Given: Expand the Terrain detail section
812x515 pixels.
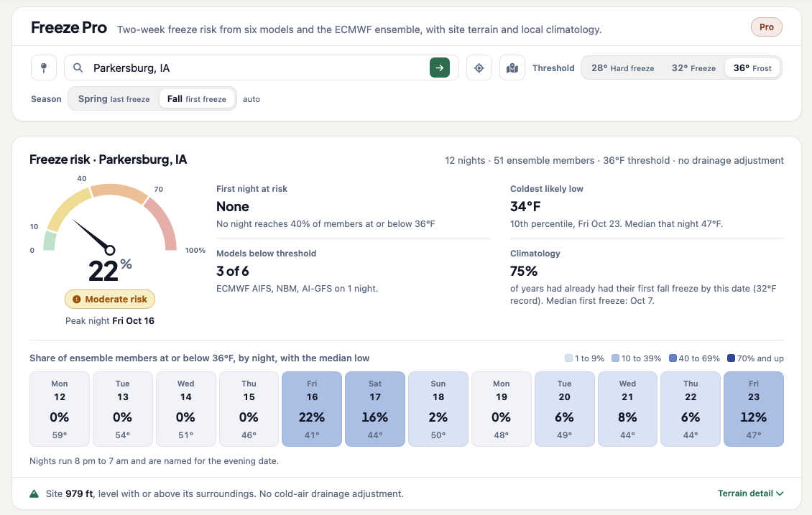Looking at the screenshot, I should [x=750, y=493].
